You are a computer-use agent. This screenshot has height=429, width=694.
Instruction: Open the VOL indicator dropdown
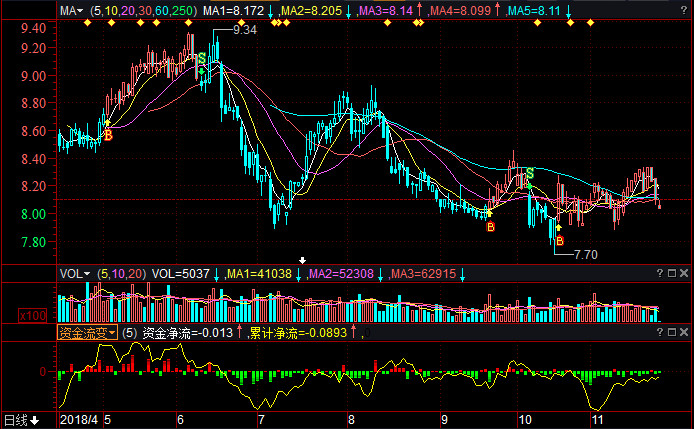point(74,273)
